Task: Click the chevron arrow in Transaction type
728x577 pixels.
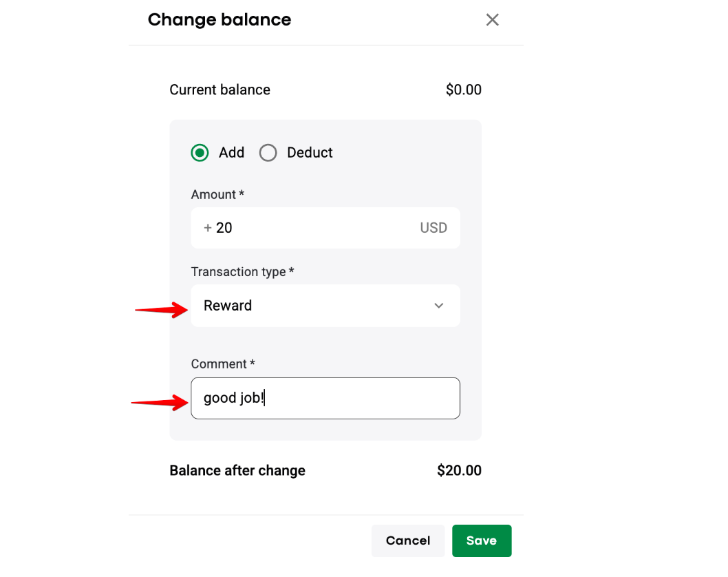Action: [439, 306]
